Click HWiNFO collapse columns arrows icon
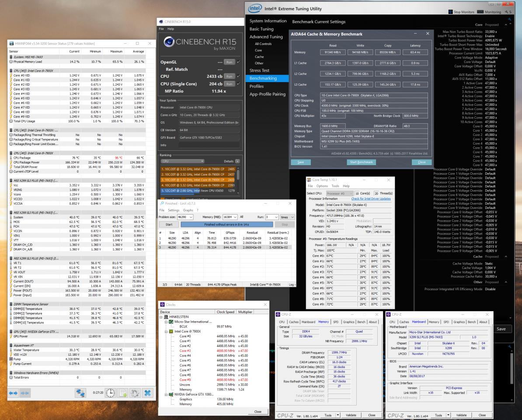The height and width of the screenshot is (420, 522). (25, 393)
